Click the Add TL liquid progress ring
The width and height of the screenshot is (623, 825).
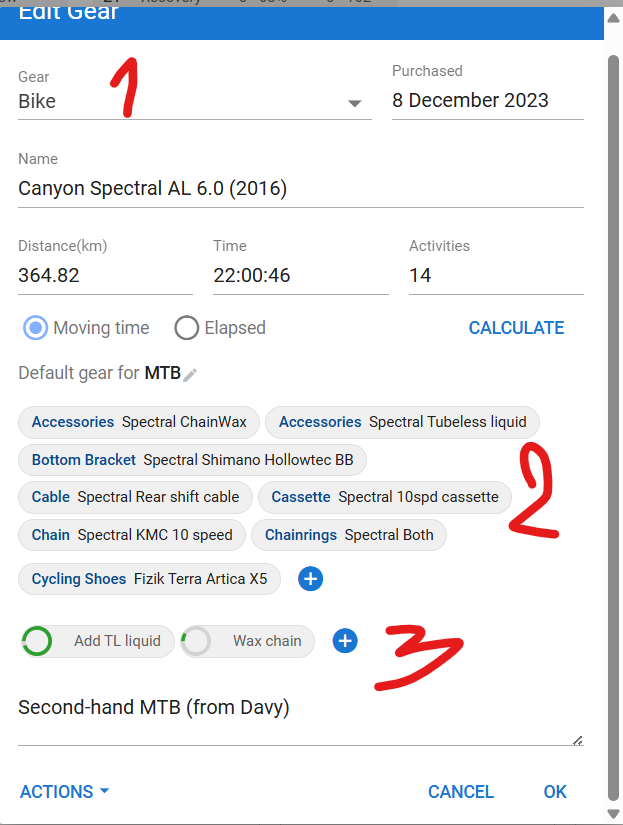(x=37, y=641)
